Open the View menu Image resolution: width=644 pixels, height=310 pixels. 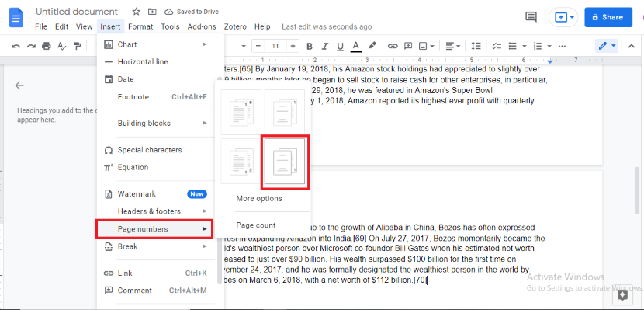tap(85, 26)
